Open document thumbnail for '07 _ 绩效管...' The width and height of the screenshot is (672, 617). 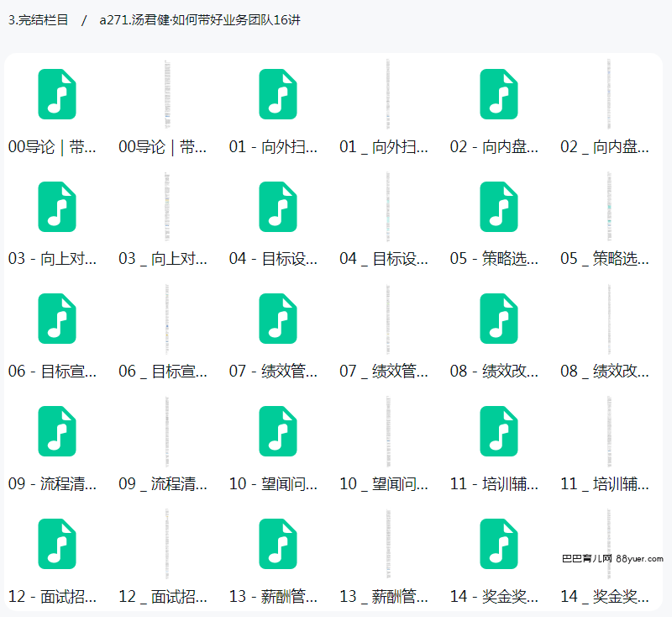388,319
